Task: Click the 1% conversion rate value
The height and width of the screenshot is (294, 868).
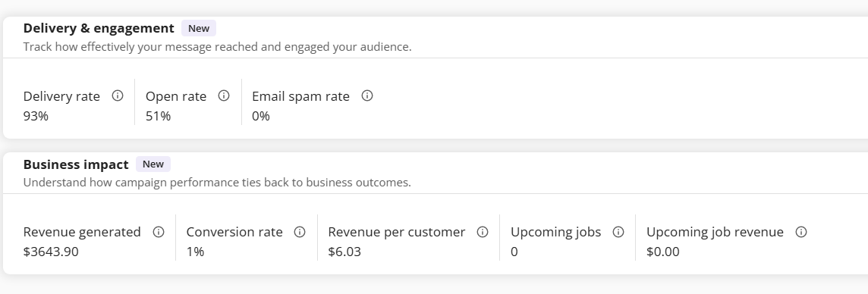Action: [x=195, y=252]
